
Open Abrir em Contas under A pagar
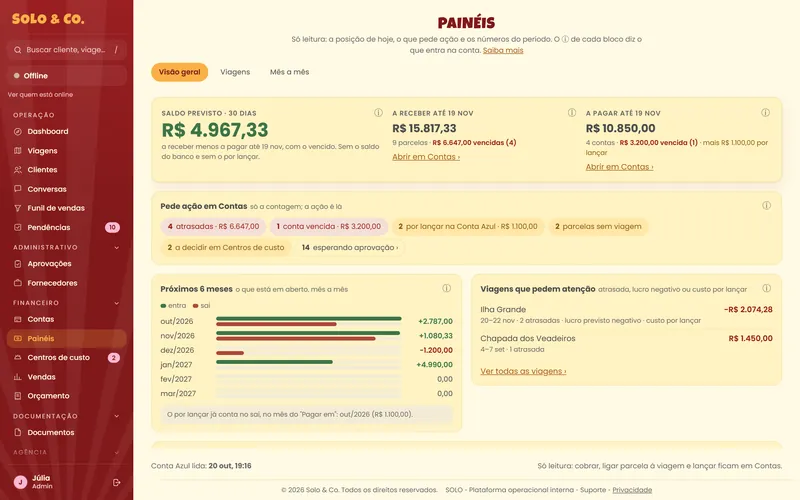(619, 167)
